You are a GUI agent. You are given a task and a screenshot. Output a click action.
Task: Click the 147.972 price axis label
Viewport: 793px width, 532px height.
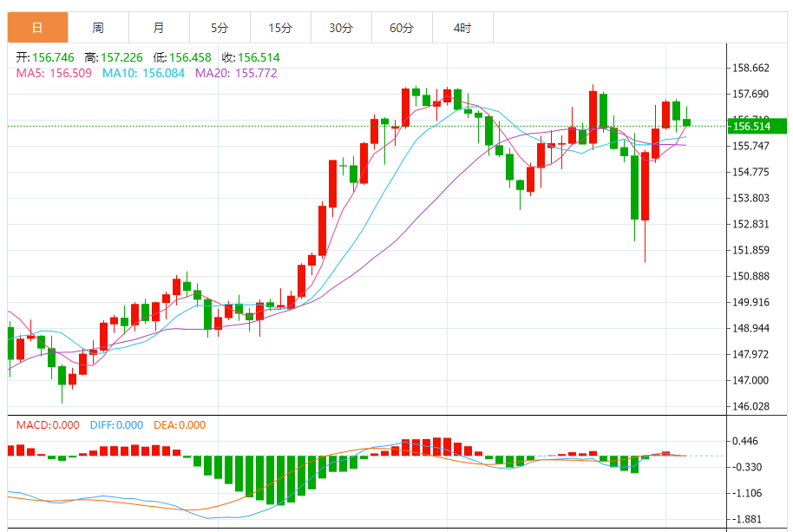750,354
